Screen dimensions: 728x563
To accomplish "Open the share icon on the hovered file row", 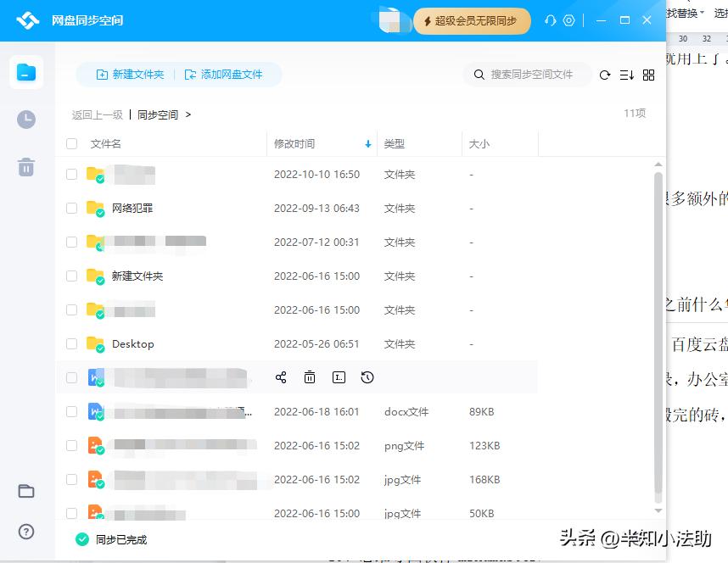I will 281,377.
